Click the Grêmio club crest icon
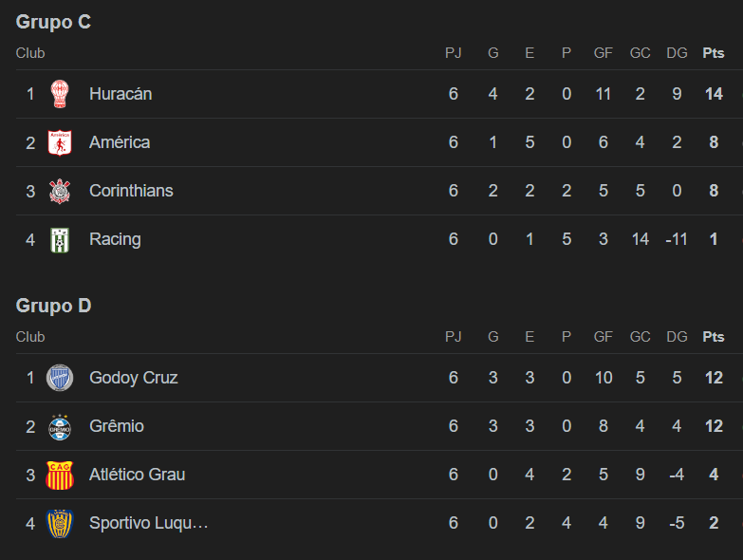 [x=60, y=427]
